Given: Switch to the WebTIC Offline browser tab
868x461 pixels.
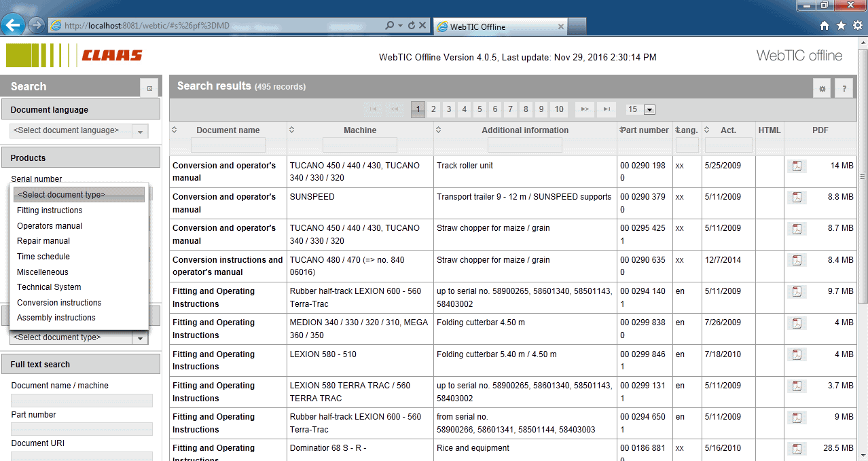Looking at the screenshot, I should tap(500, 26).
